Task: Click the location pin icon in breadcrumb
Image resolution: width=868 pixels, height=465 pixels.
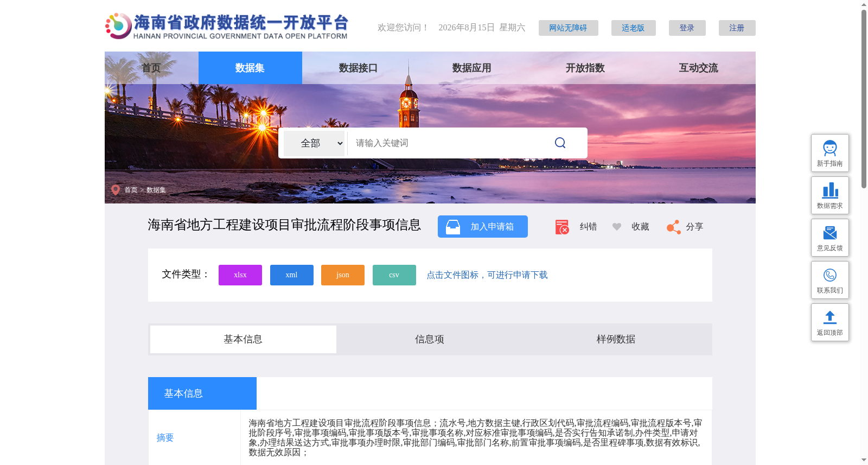Action: coord(116,190)
